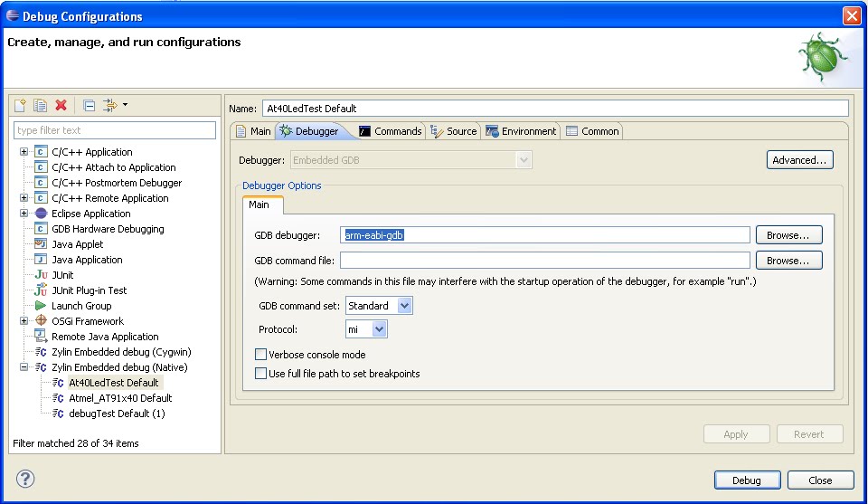
Task: Click the Zylin Embedded debug (Native) icon
Action: point(41,367)
